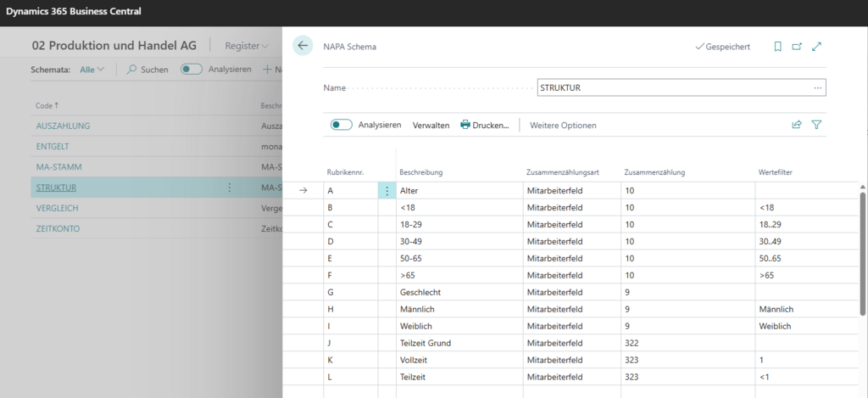Click the share icon above the grid
The width and height of the screenshot is (868, 398).
pyautogui.click(x=797, y=125)
